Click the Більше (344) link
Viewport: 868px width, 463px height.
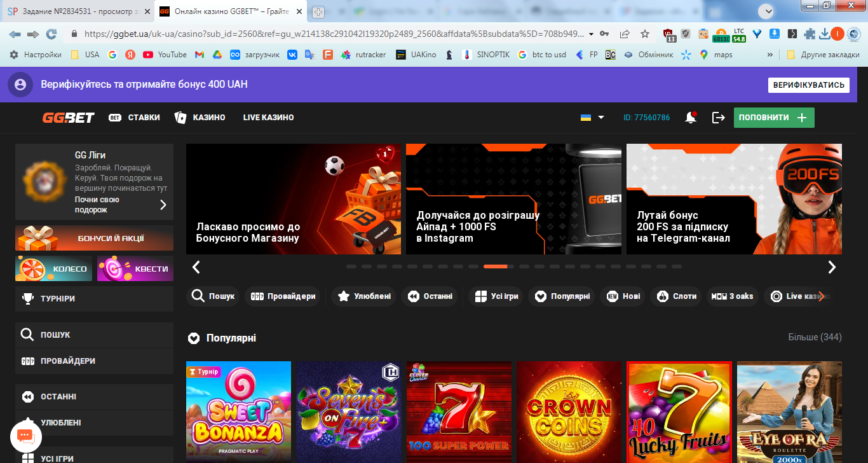(815, 337)
